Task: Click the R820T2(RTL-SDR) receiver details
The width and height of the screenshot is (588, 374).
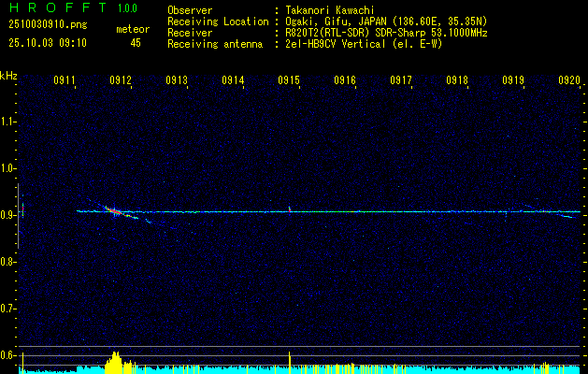Action: tap(386, 33)
